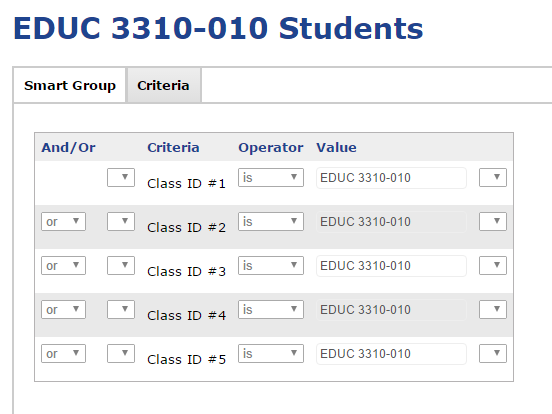The width and height of the screenshot is (552, 414).
Task: Open rightmost dropdown on Class ID #1 row
Action: click(x=493, y=177)
